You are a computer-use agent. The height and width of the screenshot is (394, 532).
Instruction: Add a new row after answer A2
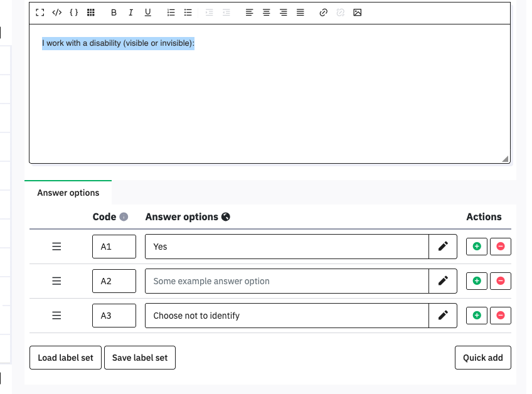pos(476,281)
